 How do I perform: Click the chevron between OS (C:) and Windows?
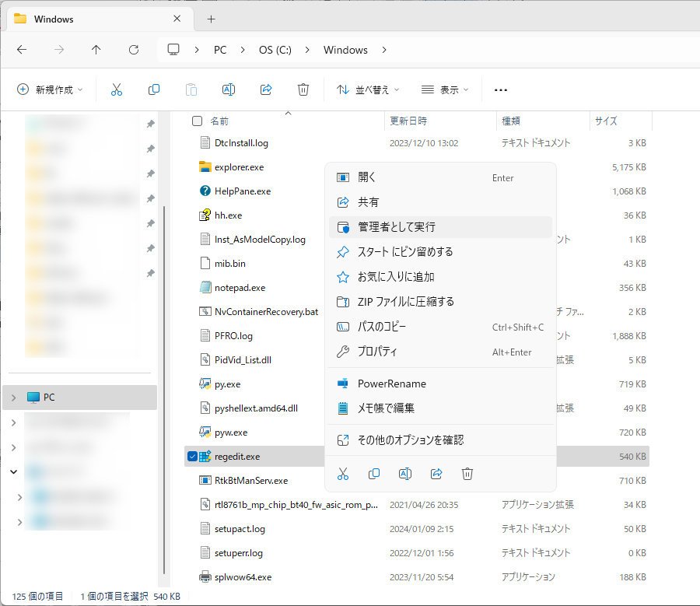pyautogui.click(x=307, y=50)
